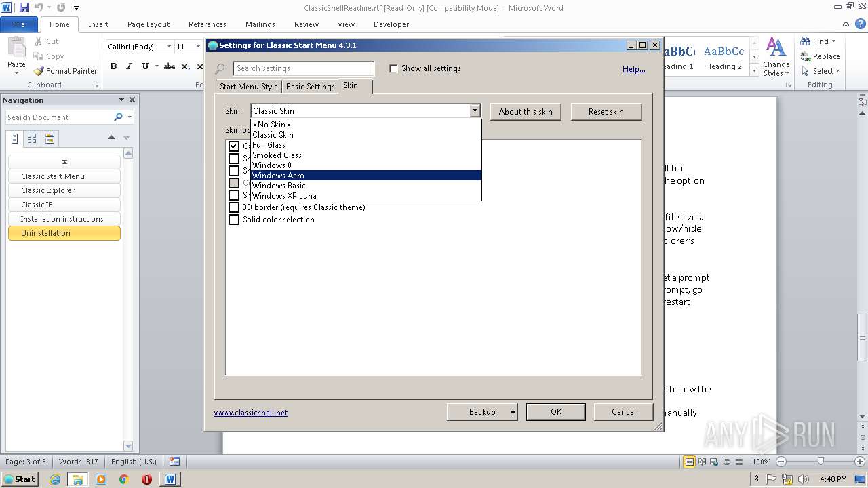
Task: Open the Review ribbon tab
Action: [307, 24]
